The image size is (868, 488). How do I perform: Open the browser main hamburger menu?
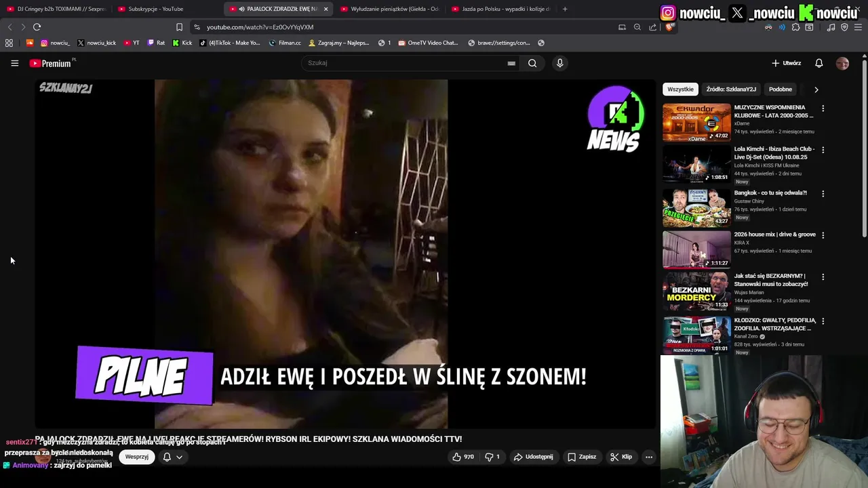click(858, 27)
